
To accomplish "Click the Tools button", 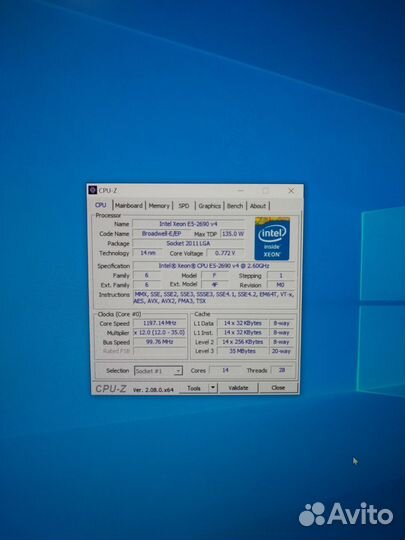I will pyautogui.click(x=194, y=388).
